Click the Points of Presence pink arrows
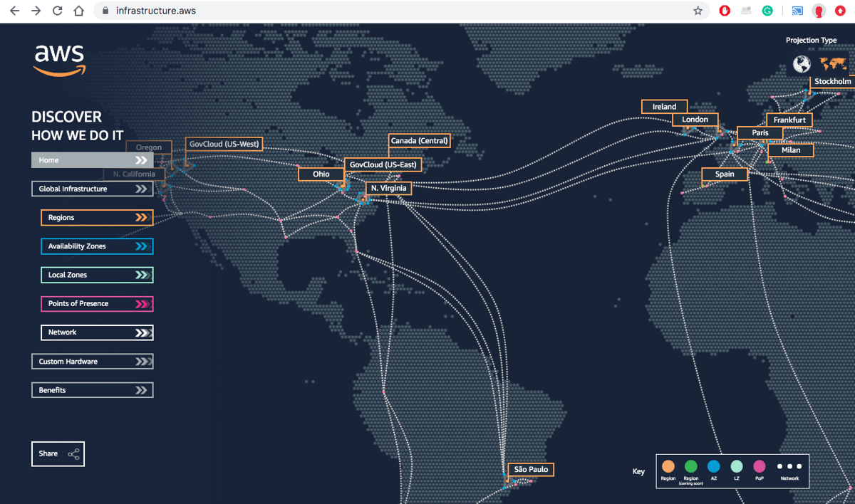Image resolution: width=855 pixels, height=504 pixels. (143, 304)
